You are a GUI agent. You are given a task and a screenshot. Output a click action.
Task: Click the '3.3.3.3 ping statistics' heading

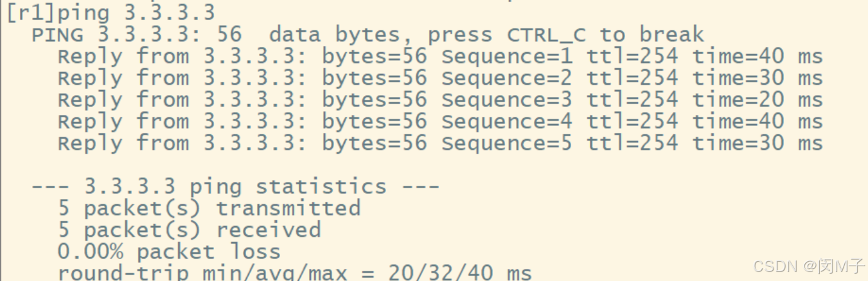pos(236,187)
